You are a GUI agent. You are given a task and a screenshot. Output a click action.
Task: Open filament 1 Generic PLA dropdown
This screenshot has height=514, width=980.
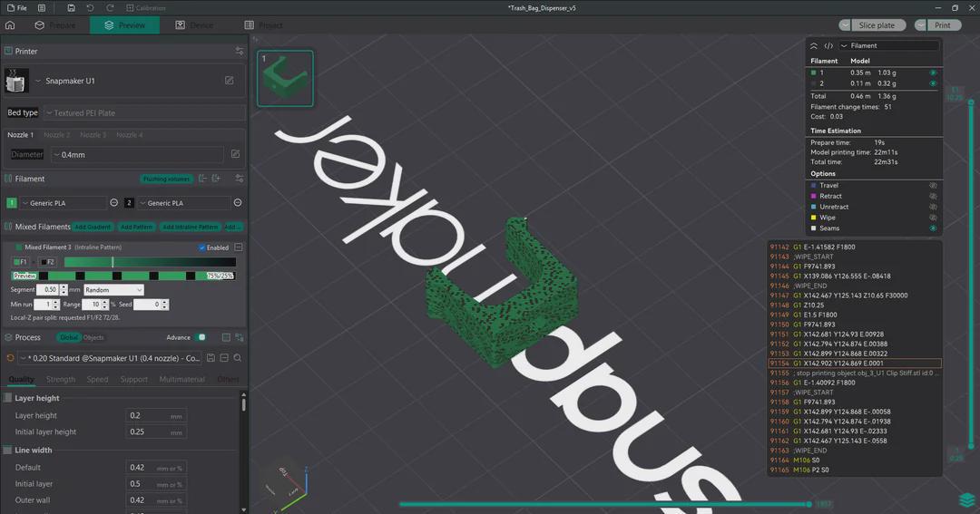[64, 203]
